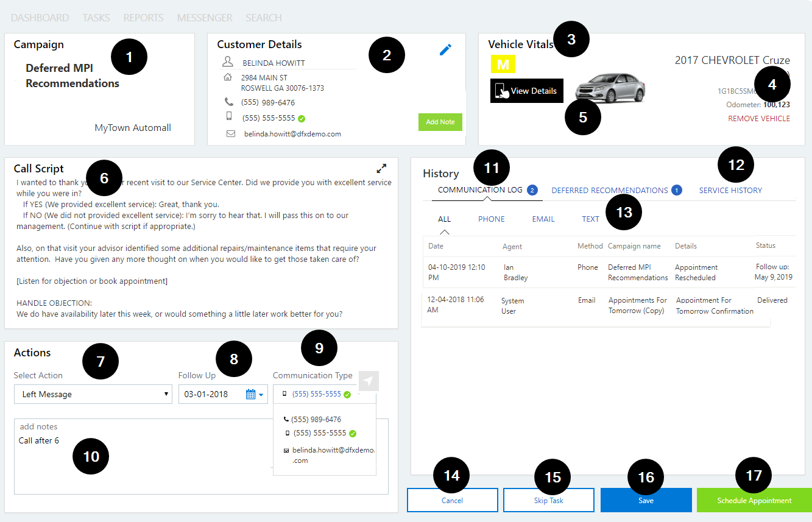Screen dimensions: 812x522
Task: Click the Deferred Recommendations count badge 1
Action: pos(677,190)
